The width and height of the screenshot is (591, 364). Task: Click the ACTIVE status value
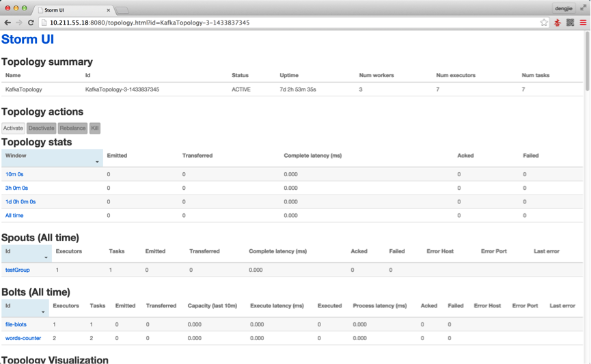click(241, 89)
